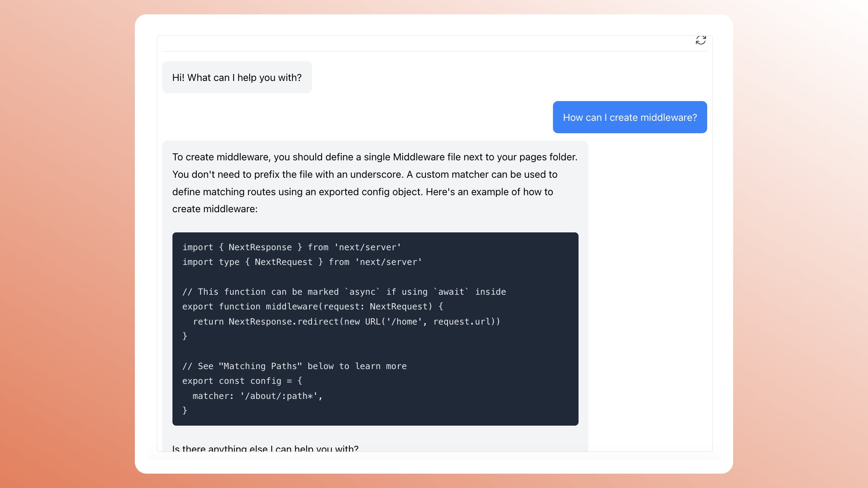Screen dimensions: 868x488
Task: Select the line importing NextResponse from next/server
Action: (x=291, y=247)
